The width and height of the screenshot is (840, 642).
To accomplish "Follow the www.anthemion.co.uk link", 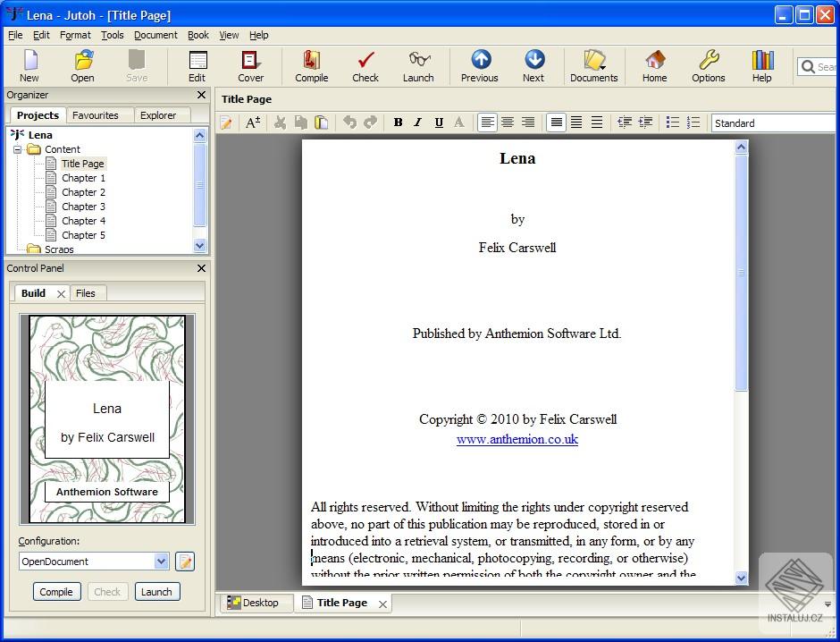I will (x=517, y=439).
